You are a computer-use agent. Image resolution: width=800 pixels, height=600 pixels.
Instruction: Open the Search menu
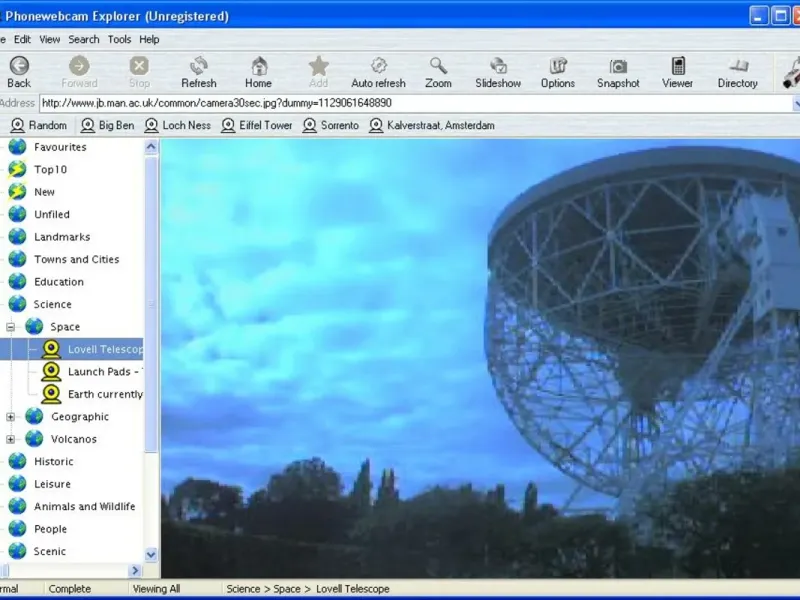click(x=83, y=39)
